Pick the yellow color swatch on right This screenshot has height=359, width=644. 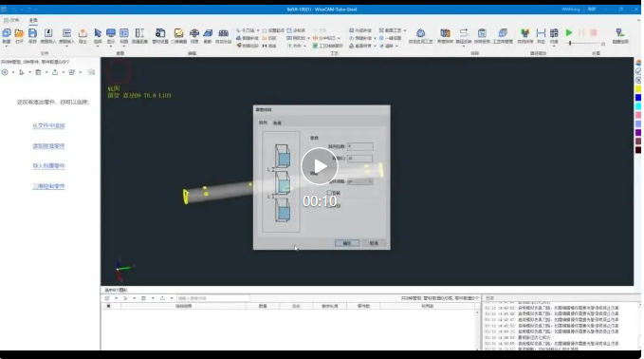pyautogui.click(x=638, y=89)
